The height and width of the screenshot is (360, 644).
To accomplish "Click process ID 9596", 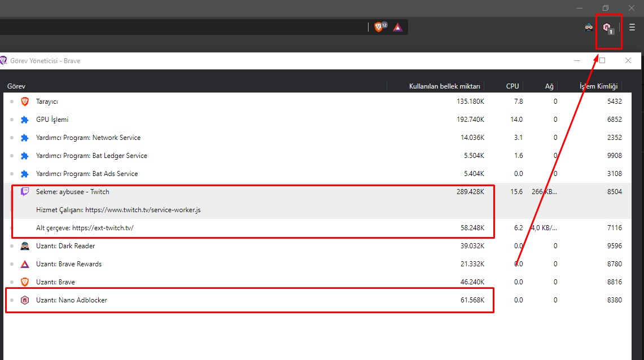I will pyautogui.click(x=615, y=246).
